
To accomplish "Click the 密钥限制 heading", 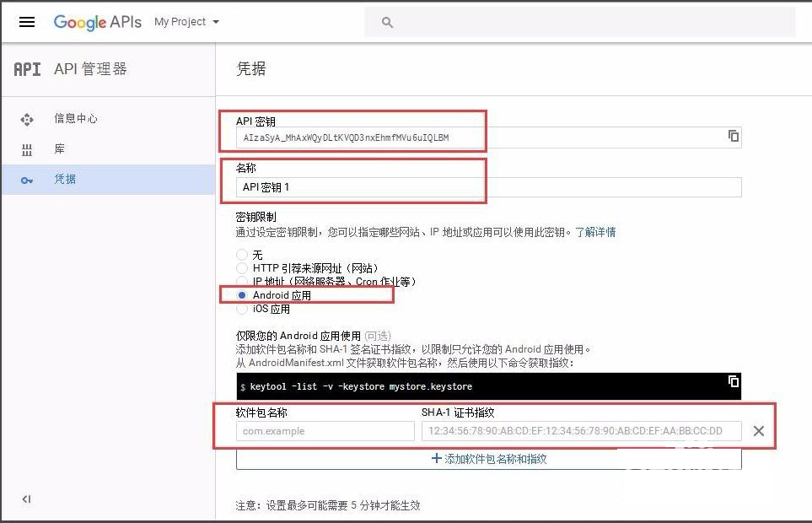I will [x=255, y=217].
